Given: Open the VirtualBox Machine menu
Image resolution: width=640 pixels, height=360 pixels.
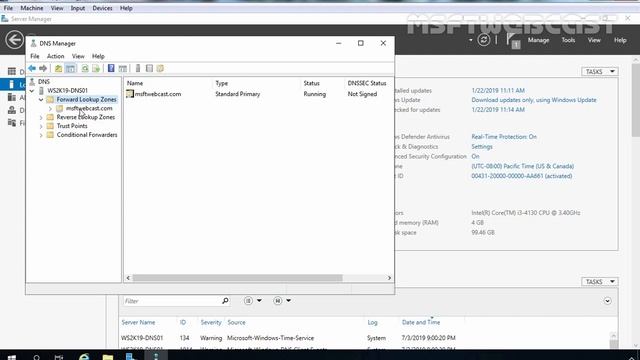Looking at the screenshot, I should click(32, 8).
